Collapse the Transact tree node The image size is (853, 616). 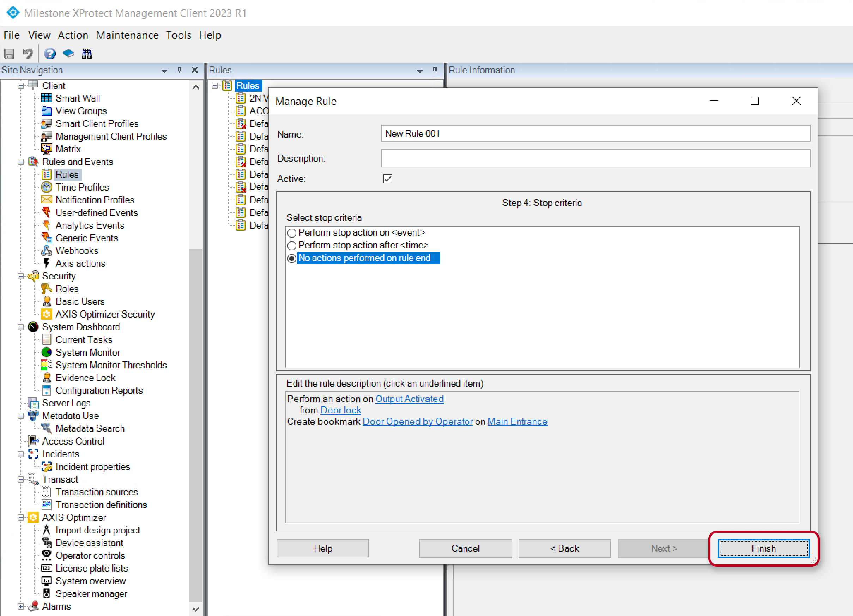[x=21, y=479]
